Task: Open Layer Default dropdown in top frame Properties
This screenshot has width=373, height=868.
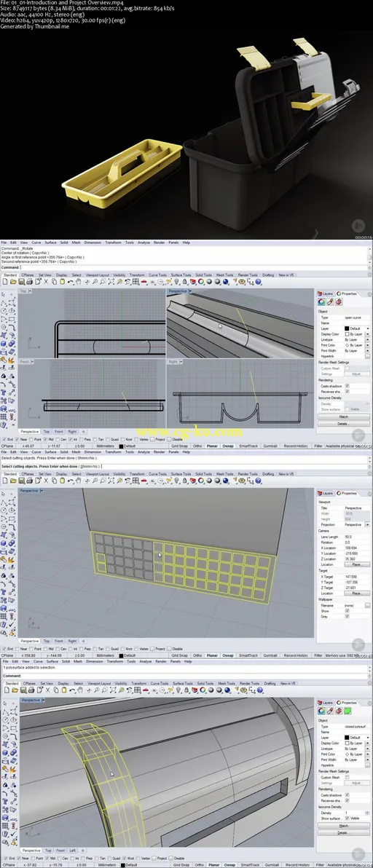Action: pyautogui.click(x=367, y=329)
